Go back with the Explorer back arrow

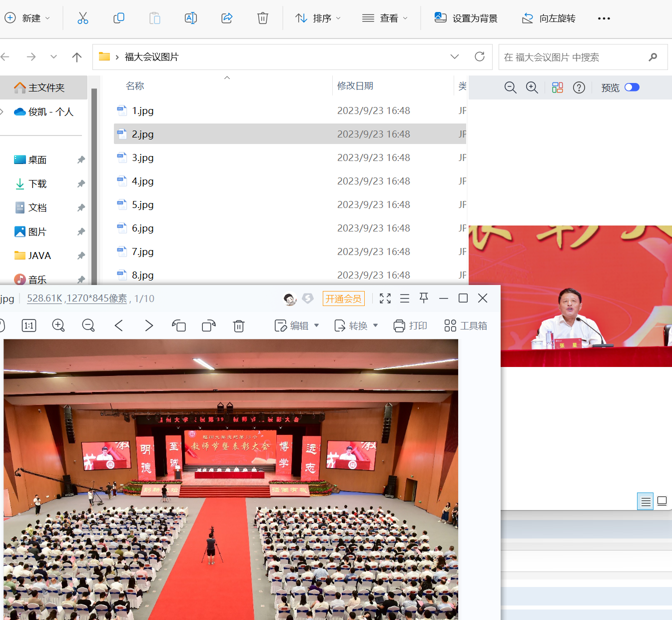coord(5,57)
